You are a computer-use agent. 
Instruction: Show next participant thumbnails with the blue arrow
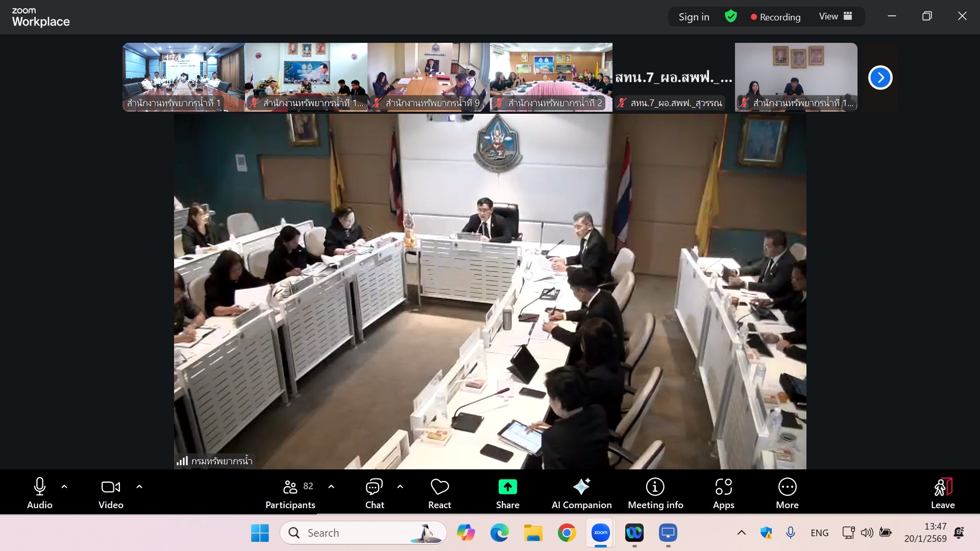880,78
